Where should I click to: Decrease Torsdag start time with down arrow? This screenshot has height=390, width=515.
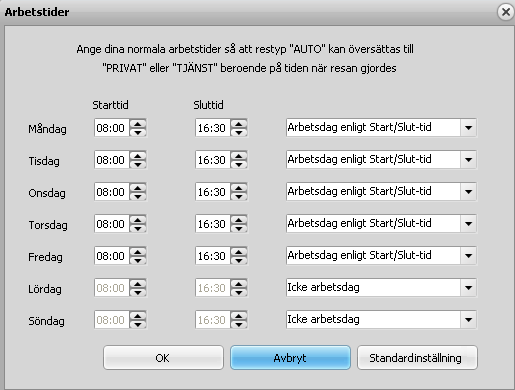point(138,228)
